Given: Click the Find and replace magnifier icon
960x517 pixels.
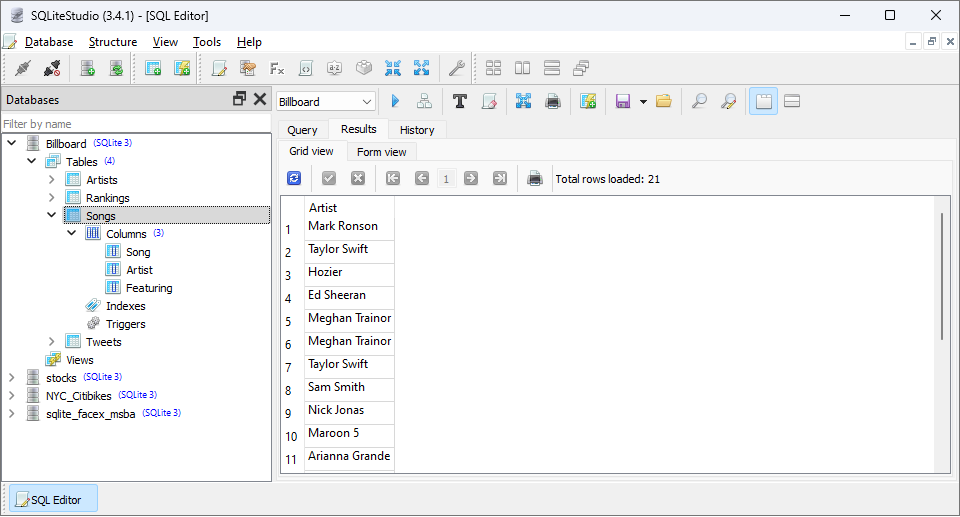Looking at the screenshot, I should [x=728, y=101].
